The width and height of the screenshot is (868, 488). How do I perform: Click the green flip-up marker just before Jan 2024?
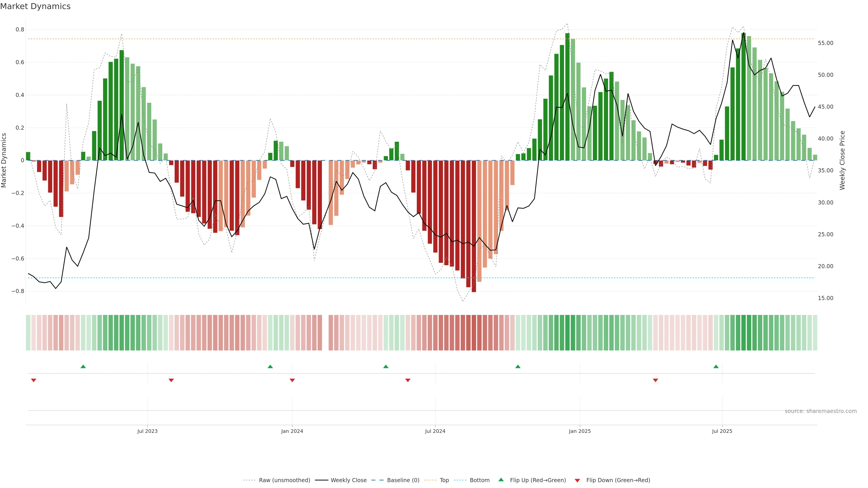tap(270, 366)
